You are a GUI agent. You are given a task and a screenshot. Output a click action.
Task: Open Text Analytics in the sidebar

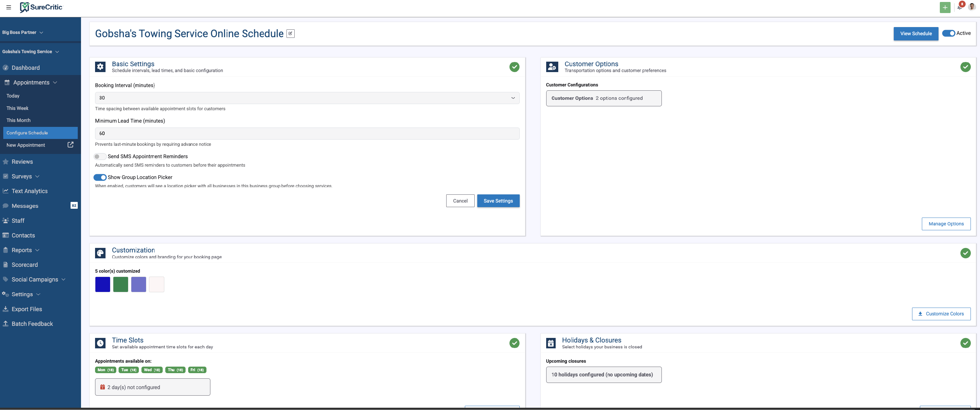tap(30, 191)
